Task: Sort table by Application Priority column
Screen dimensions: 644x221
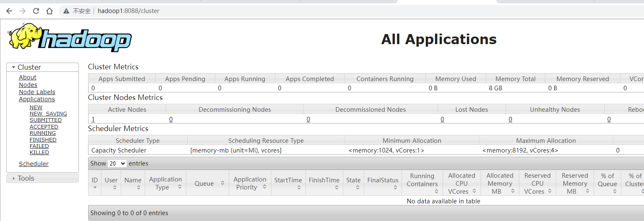Action: coord(250,183)
